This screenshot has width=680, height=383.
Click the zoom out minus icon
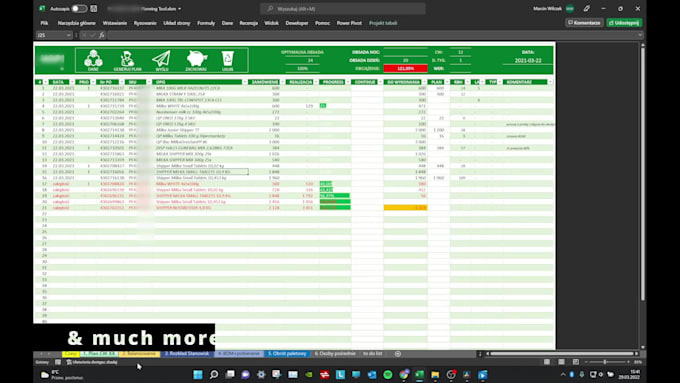pos(586,362)
